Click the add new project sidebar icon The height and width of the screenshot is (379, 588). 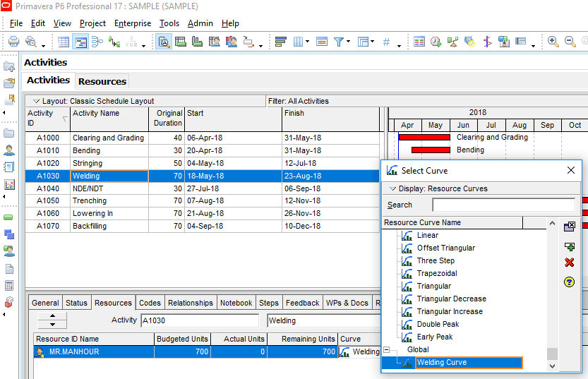[9, 67]
